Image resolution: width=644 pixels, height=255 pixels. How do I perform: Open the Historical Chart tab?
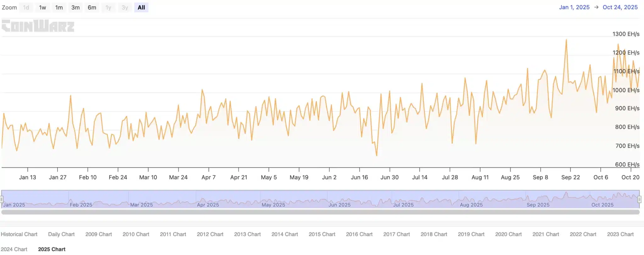tap(19, 234)
